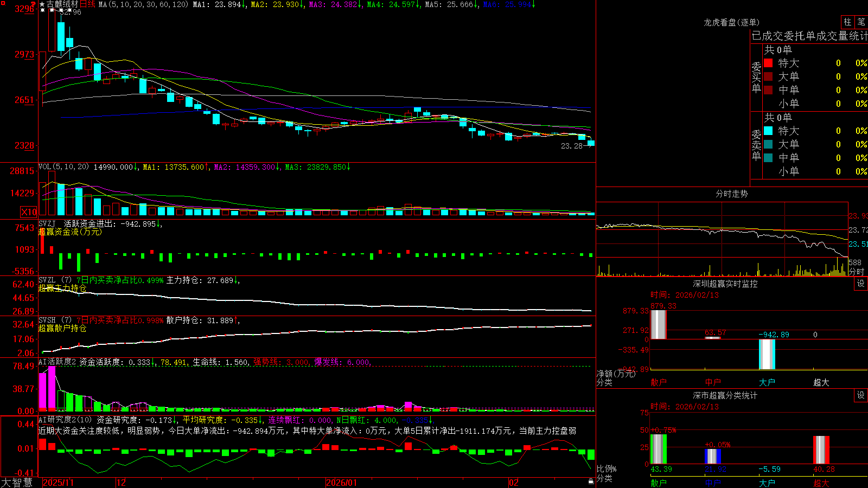This screenshot has width=868, height=488.
Task: Click the lock icon on the timeline
Action: [x=591, y=481]
